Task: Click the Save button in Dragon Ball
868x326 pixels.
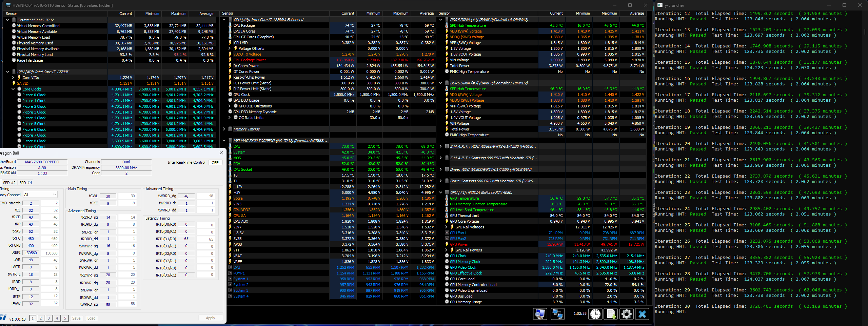Action: click(x=77, y=318)
